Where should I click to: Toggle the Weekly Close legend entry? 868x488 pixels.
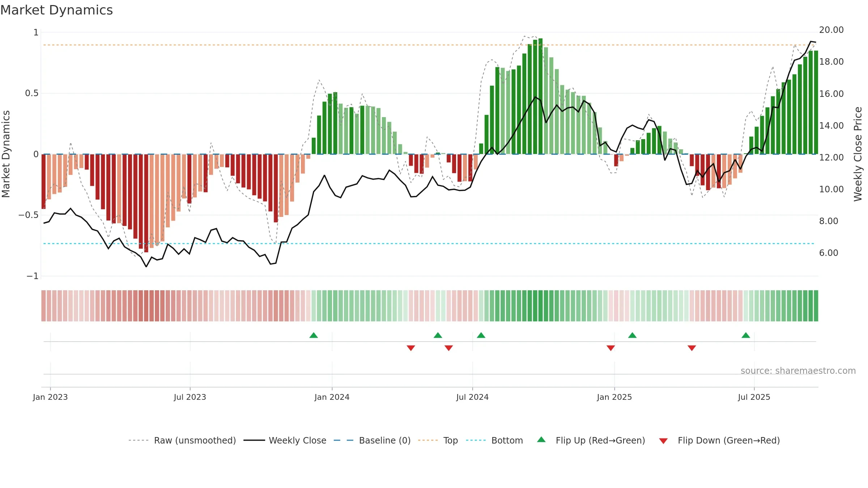coord(285,440)
